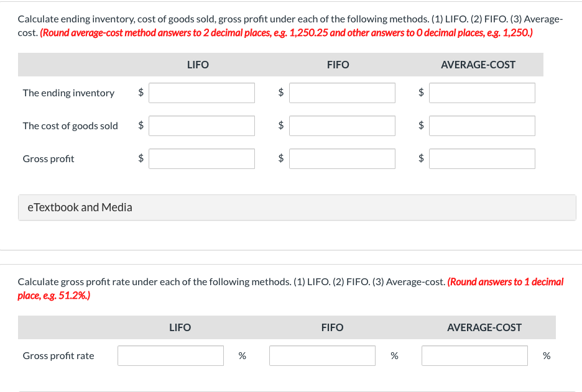
Task: Click red note 'Round answers to 1 decimal place'
Action: [290, 288]
